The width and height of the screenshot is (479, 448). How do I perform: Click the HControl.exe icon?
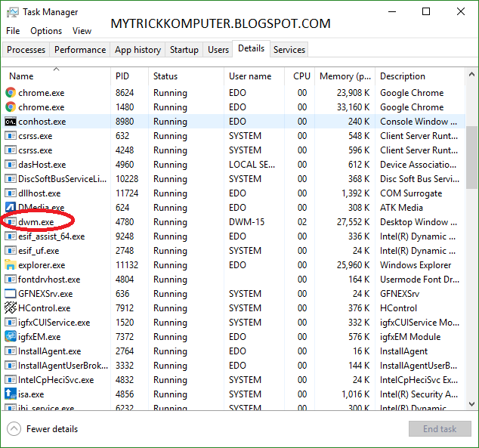11,307
